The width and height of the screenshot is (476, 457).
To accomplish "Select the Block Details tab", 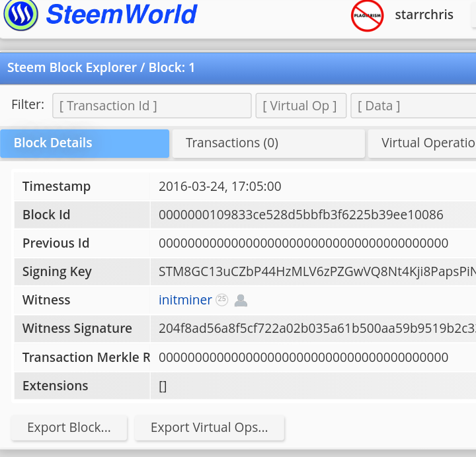I will (x=85, y=143).
